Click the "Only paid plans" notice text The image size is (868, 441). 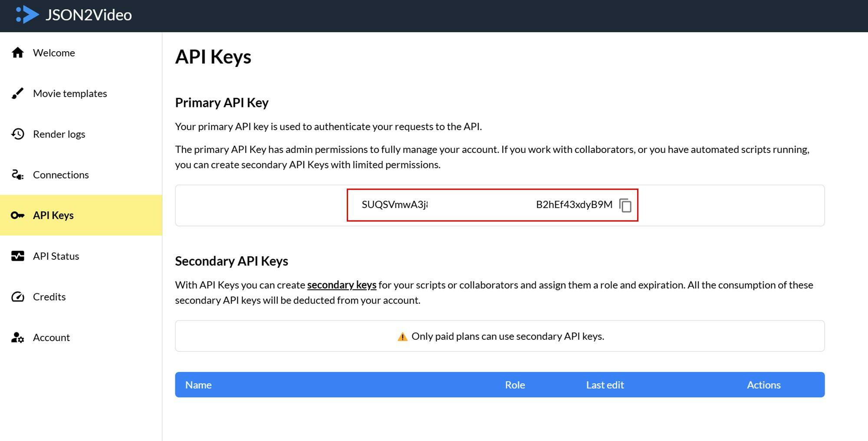(x=507, y=336)
